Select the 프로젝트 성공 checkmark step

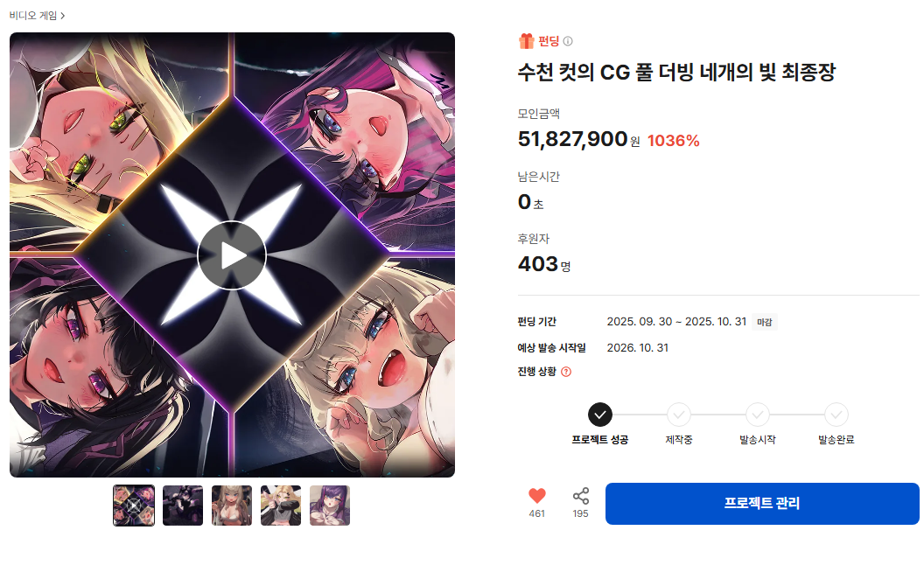(600, 415)
